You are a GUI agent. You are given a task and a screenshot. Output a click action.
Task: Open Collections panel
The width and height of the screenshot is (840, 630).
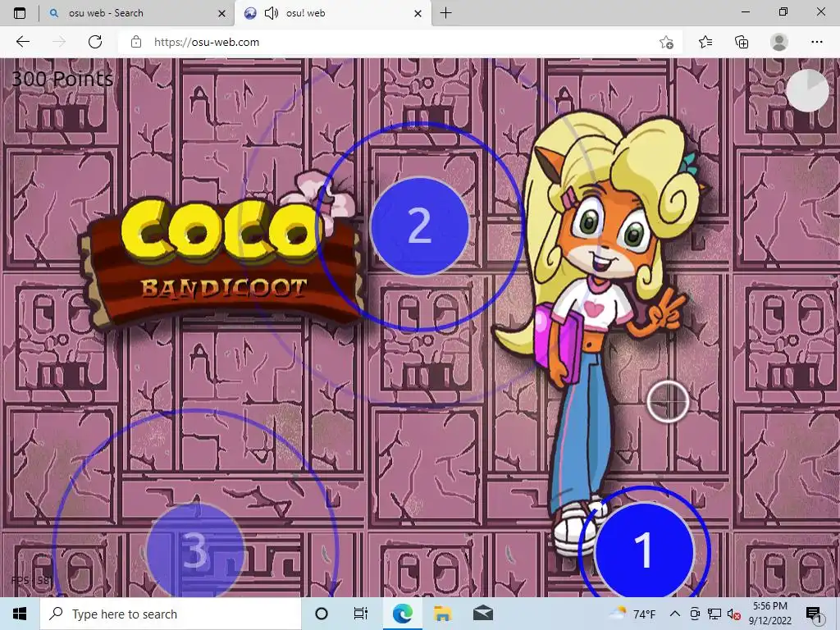[742, 42]
